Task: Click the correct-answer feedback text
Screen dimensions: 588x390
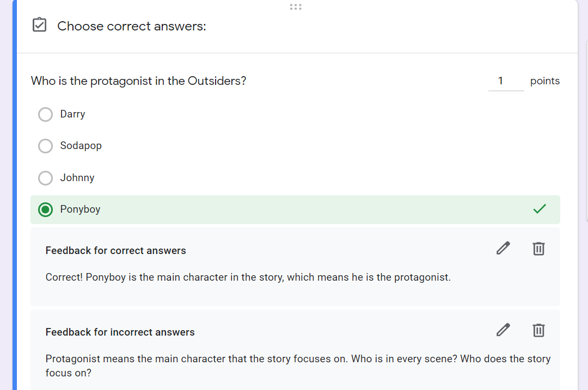Action: coord(248,277)
